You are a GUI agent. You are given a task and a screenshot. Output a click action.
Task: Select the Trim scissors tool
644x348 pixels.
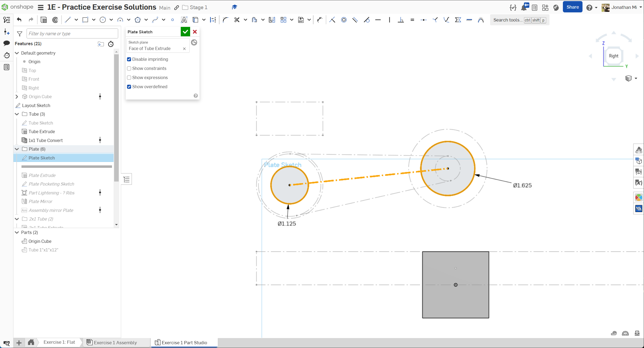tap(237, 20)
